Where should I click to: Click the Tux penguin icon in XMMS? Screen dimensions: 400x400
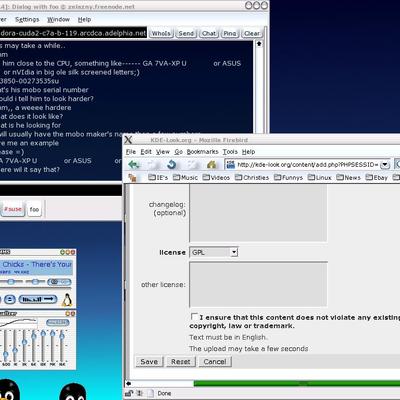click(67, 300)
